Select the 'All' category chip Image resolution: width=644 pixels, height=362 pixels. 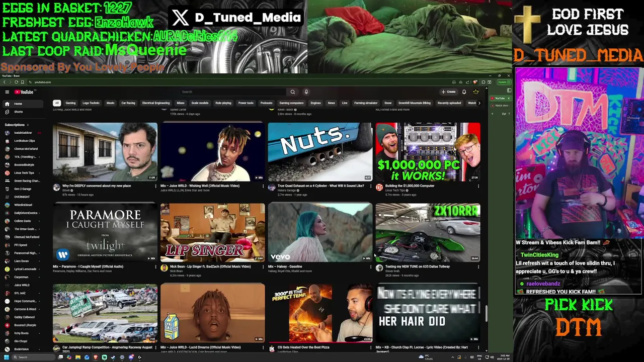click(x=57, y=103)
